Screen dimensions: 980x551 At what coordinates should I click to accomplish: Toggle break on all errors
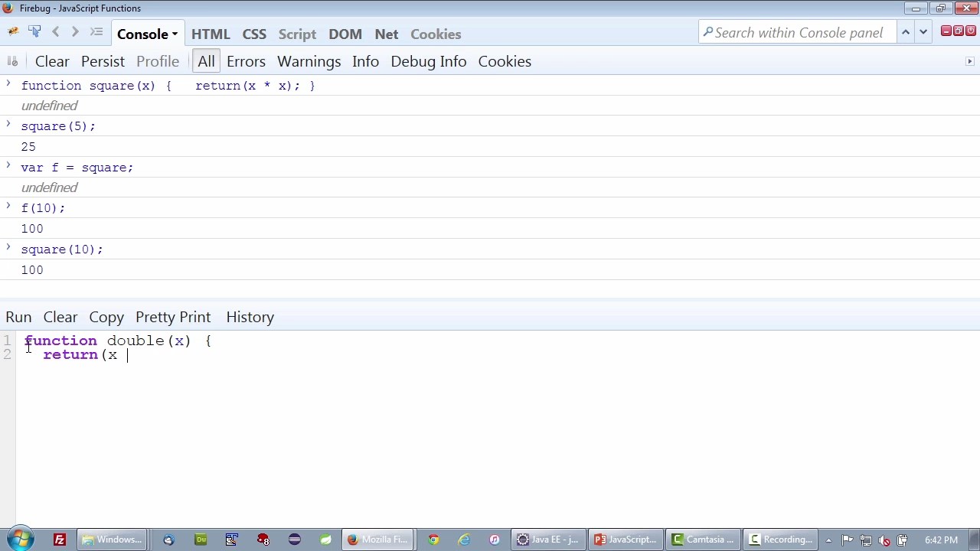[12, 61]
